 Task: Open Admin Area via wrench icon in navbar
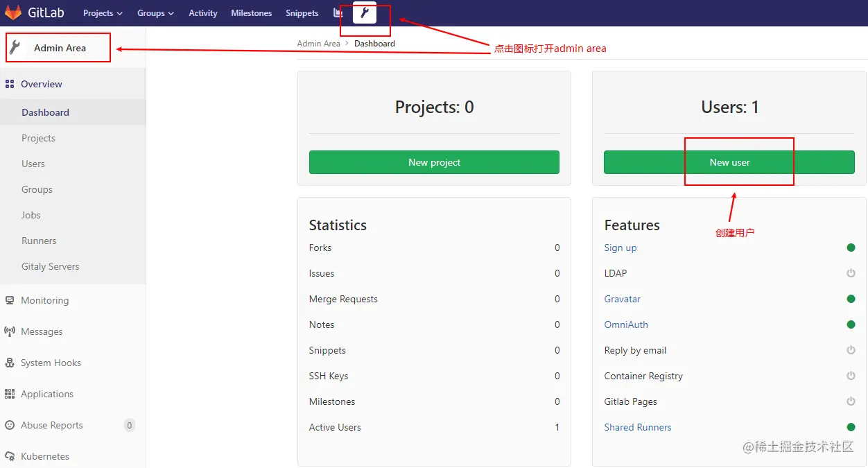click(x=365, y=12)
